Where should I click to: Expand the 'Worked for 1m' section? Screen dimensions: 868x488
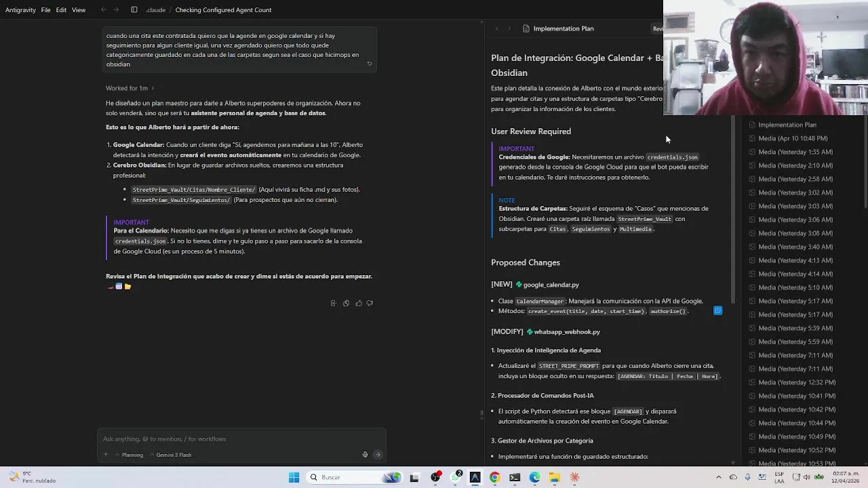130,88
